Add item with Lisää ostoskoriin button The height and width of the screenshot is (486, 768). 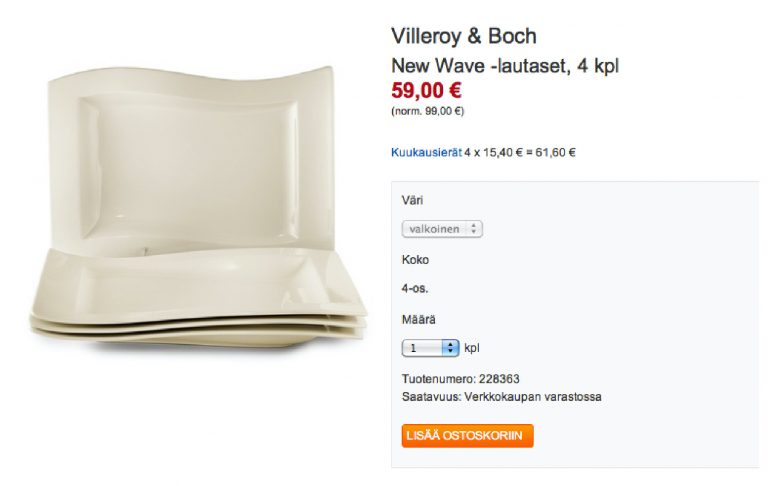point(467,436)
